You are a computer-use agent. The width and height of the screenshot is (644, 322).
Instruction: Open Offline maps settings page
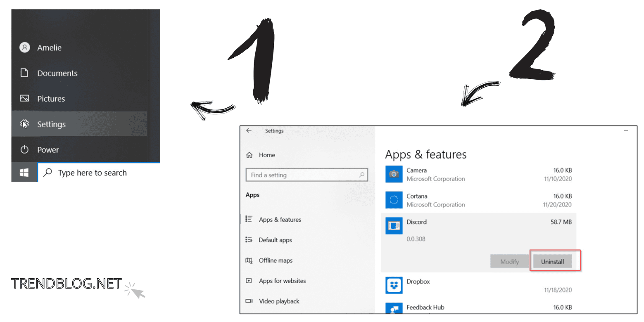pyautogui.click(x=275, y=260)
